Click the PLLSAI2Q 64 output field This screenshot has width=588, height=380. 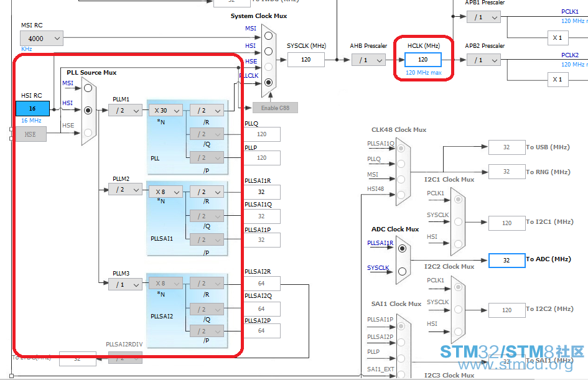[x=262, y=309]
